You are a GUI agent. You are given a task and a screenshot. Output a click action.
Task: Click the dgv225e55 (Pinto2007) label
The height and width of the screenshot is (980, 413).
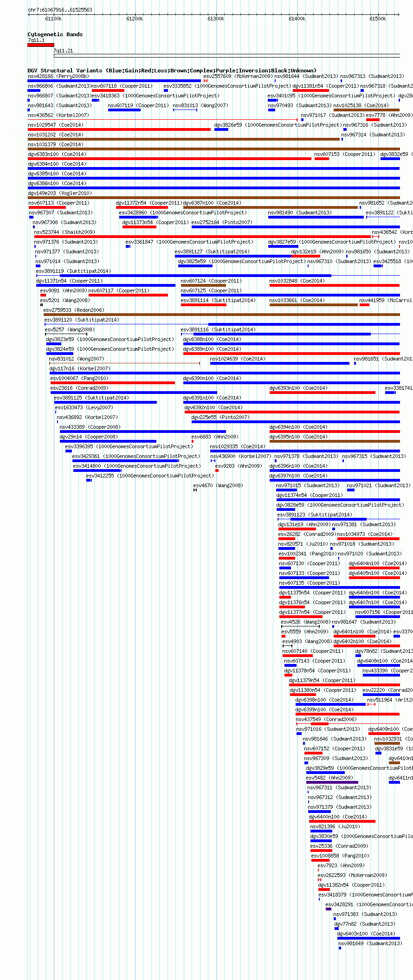pos(220,417)
